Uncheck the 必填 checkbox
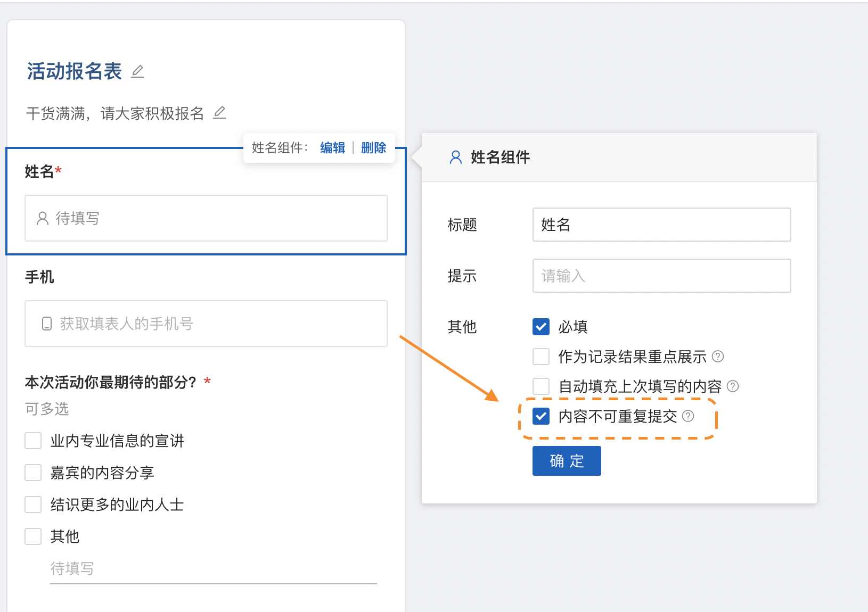This screenshot has height=612, width=868. point(541,327)
